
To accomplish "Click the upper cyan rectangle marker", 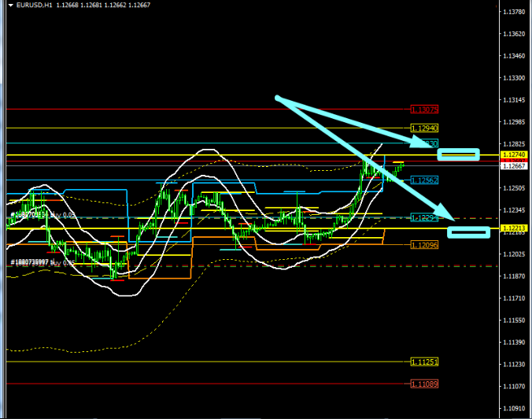I will (458, 154).
